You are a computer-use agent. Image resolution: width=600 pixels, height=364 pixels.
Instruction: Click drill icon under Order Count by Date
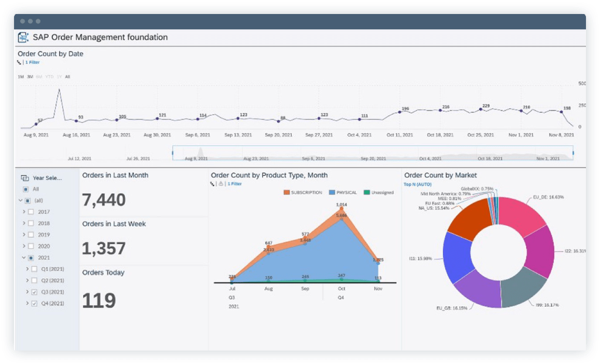[x=19, y=62]
